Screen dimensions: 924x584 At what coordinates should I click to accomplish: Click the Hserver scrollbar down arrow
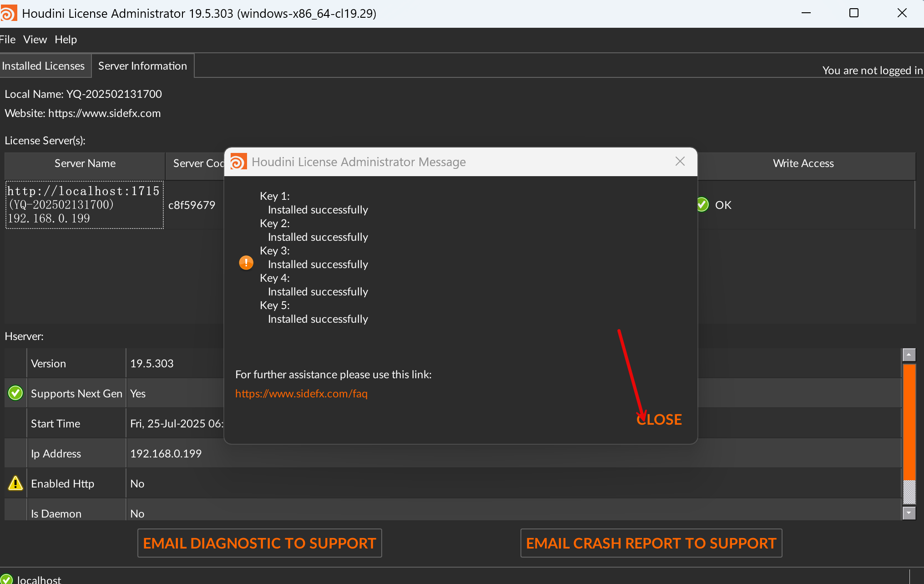pyautogui.click(x=909, y=513)
